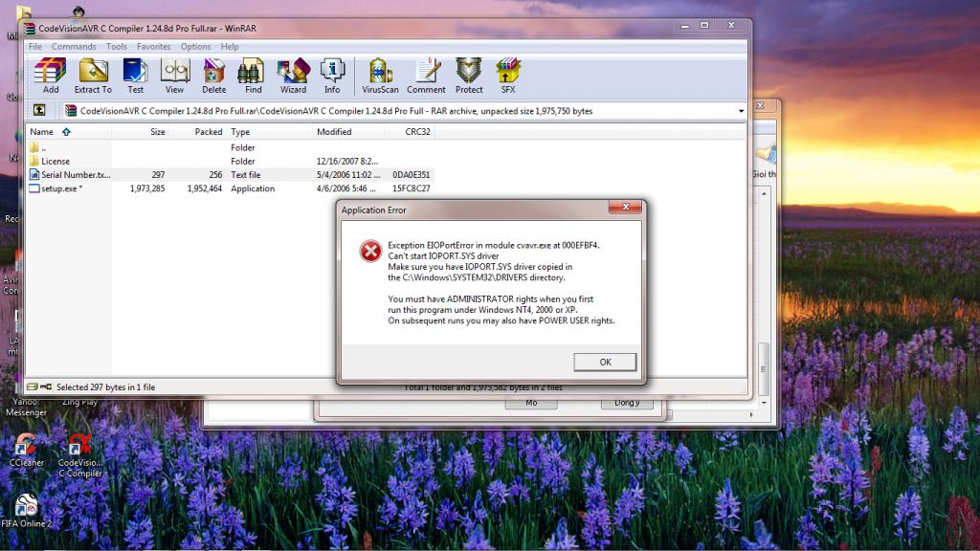
Task: Click the '1,973,285' size cell
Action: (147, 188)
